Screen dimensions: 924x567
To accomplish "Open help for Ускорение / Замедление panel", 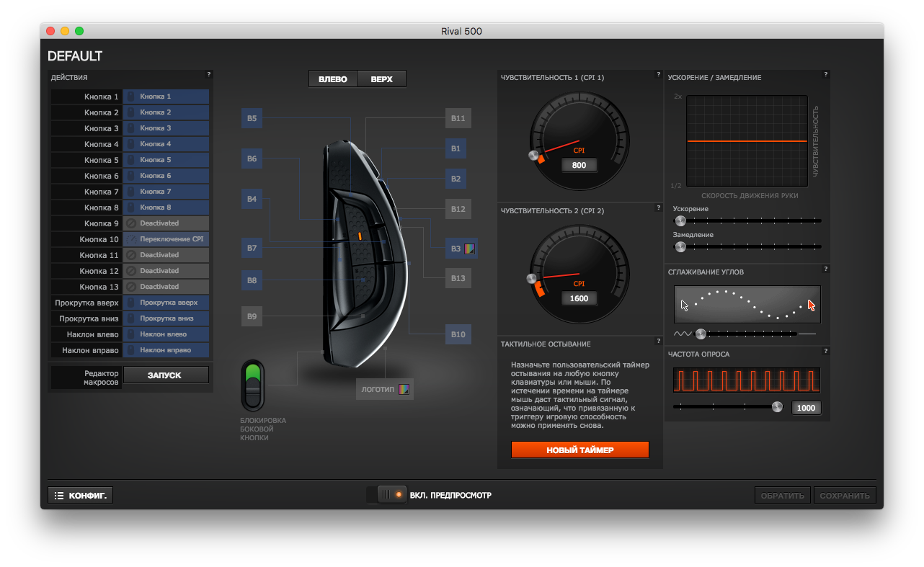I will 826,74.
